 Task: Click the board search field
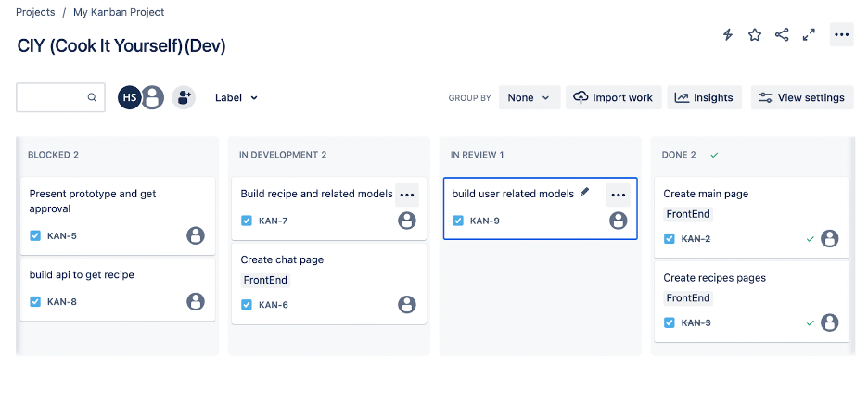[x=56, y=97]
